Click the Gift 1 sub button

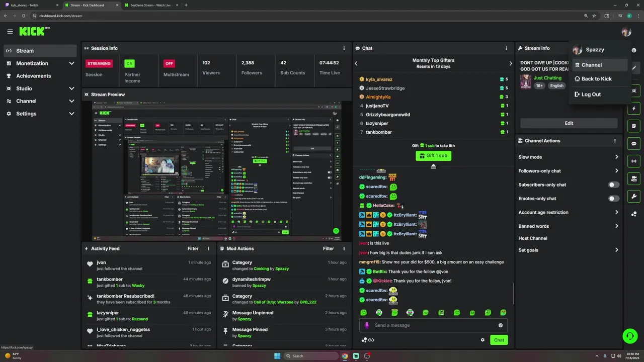433,156
